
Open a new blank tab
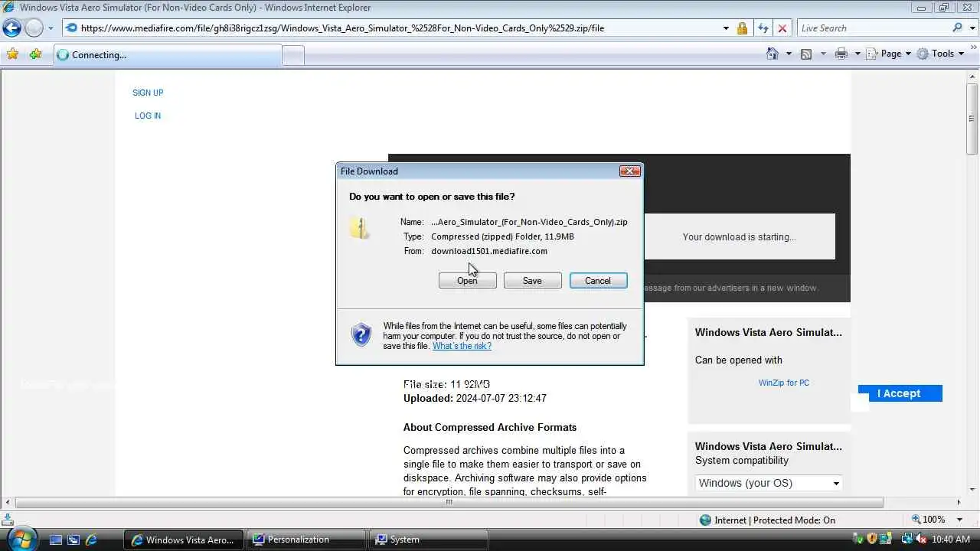click(293, 55)
